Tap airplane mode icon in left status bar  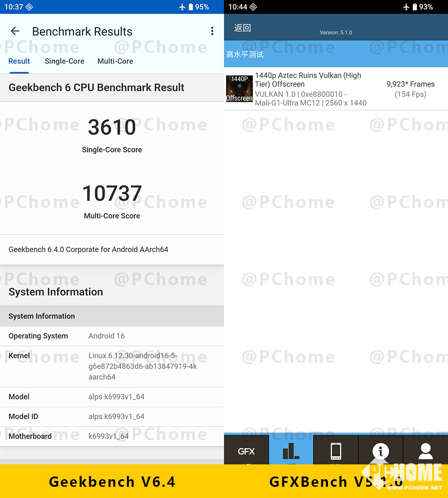coord(182,7)
